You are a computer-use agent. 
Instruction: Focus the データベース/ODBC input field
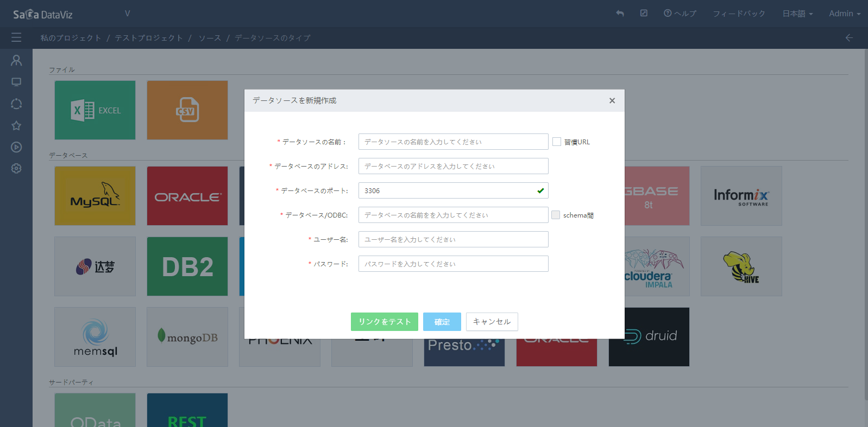pyautogui.click(x=454, y=215)
